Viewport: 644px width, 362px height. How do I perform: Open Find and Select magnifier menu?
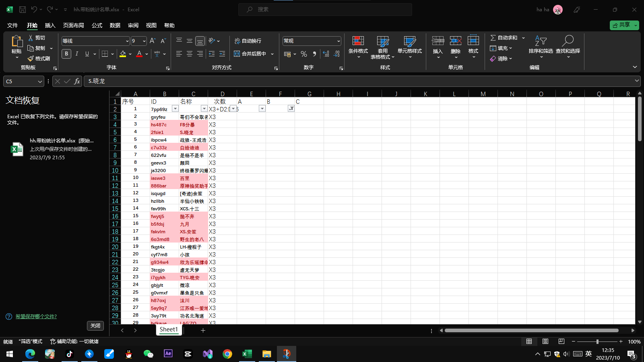pos(568,47)
